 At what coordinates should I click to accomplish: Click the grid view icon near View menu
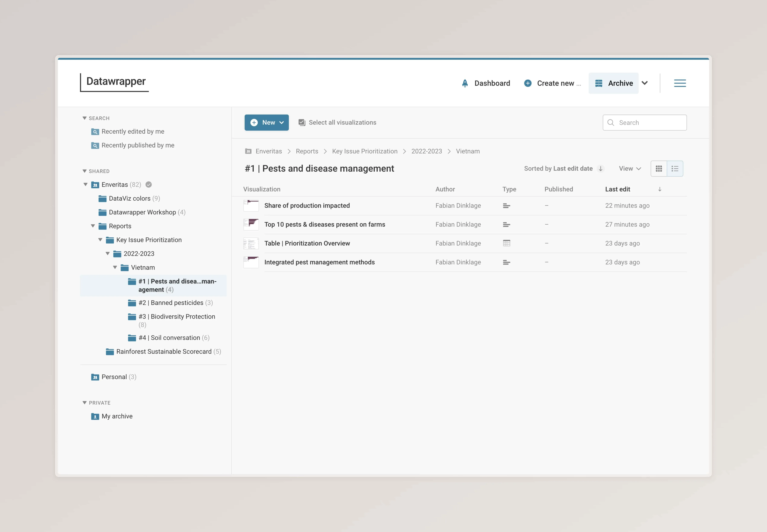(x=659, y=168)
